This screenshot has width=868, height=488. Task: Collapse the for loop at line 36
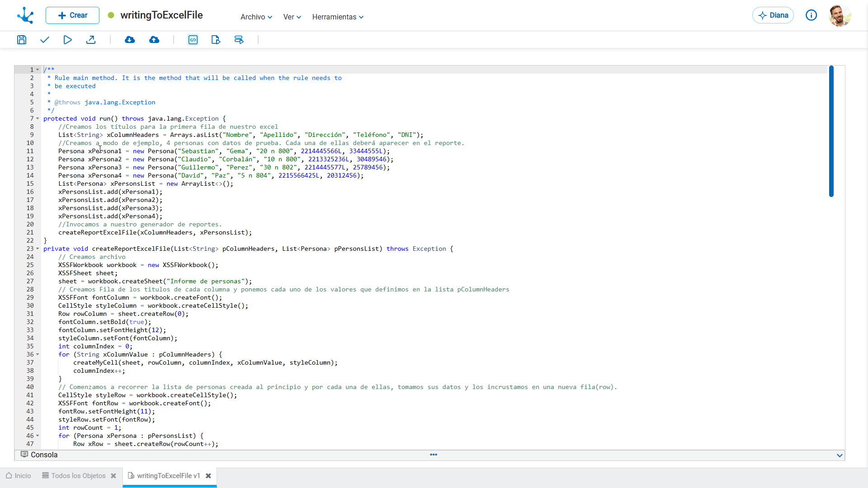38,355
